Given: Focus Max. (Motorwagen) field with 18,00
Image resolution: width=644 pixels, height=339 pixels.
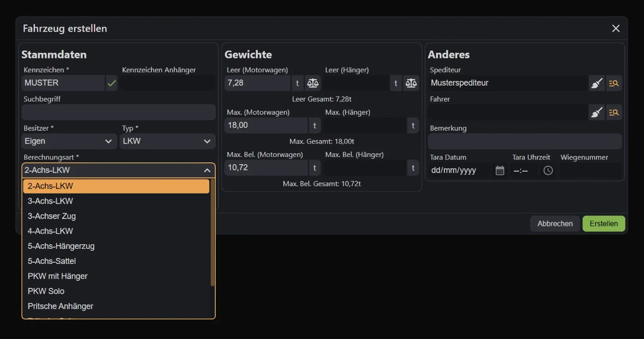Looking at the screenshot, I should [266, 126].
